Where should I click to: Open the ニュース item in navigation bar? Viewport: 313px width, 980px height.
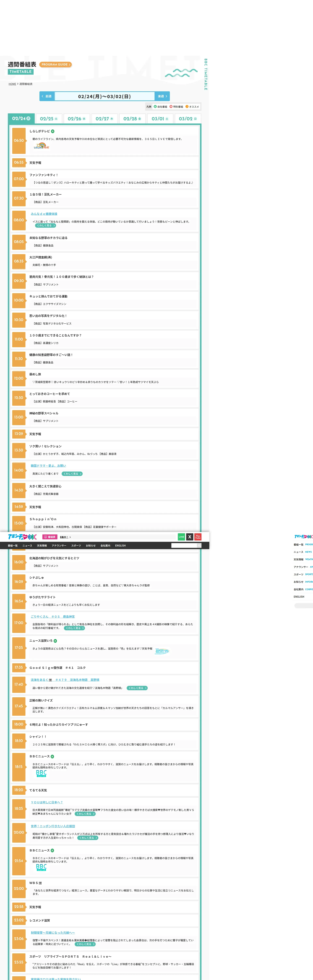pos(27,546)
